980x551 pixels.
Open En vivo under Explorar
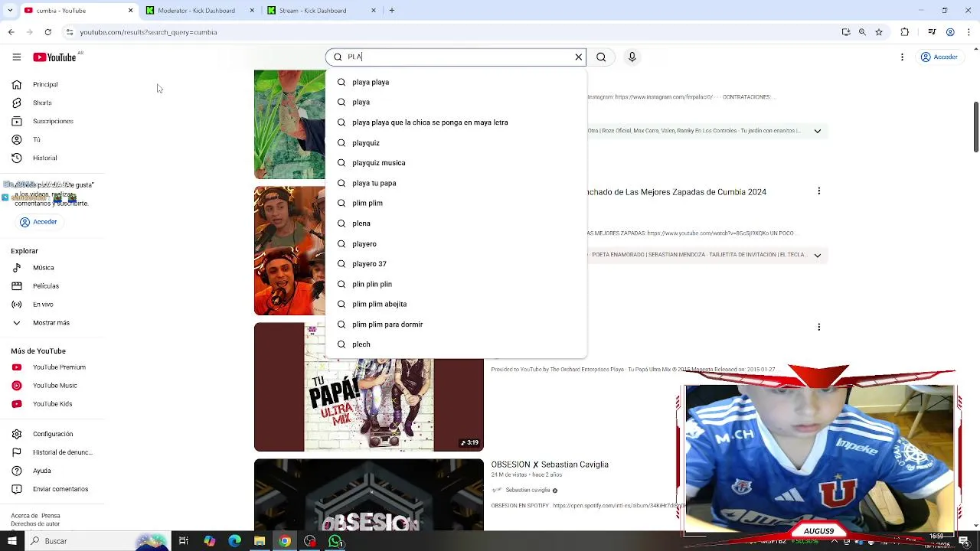[43, 305]
